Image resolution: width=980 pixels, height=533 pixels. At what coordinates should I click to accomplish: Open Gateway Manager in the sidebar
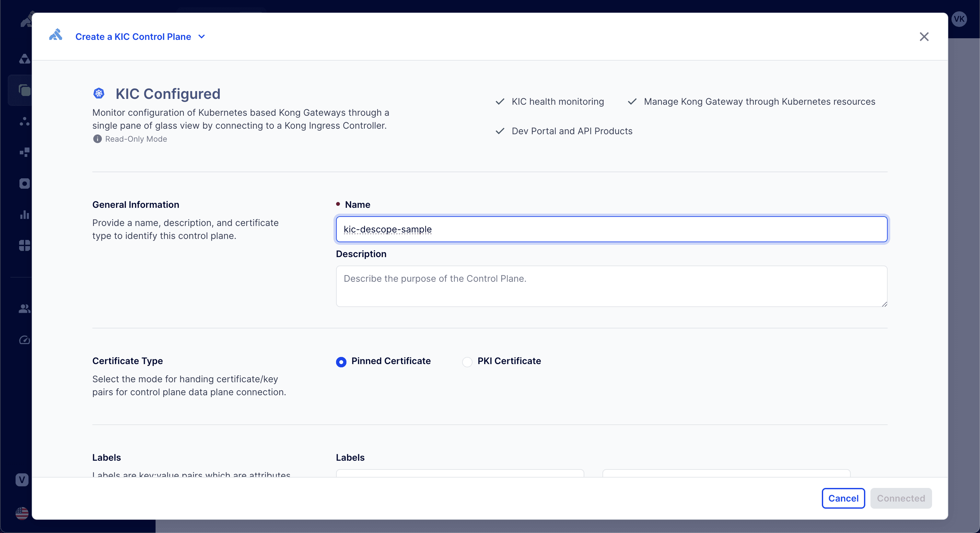tap(24, 90)
